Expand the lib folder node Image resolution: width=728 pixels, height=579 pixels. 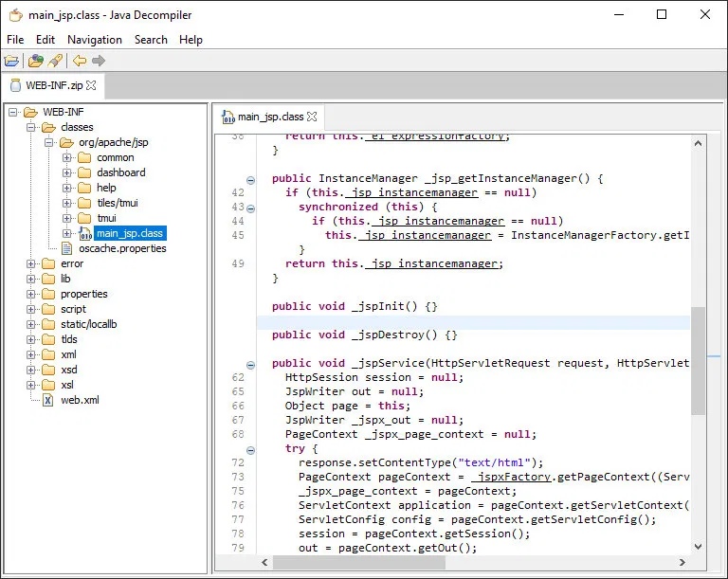coord(30,279)
